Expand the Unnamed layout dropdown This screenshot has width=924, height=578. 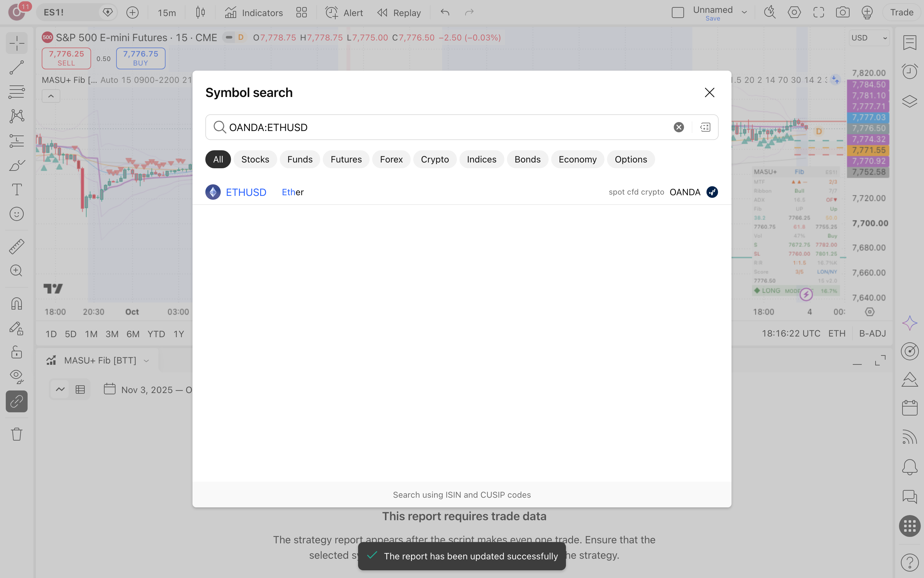(x=744, y=13)
